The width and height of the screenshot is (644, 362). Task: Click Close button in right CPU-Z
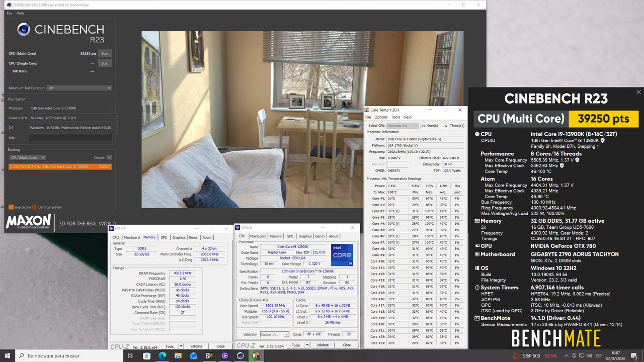coord(347,345)
